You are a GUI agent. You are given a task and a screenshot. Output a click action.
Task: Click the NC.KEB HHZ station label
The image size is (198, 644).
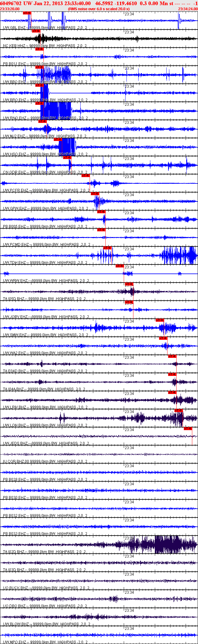click(45, 46)
